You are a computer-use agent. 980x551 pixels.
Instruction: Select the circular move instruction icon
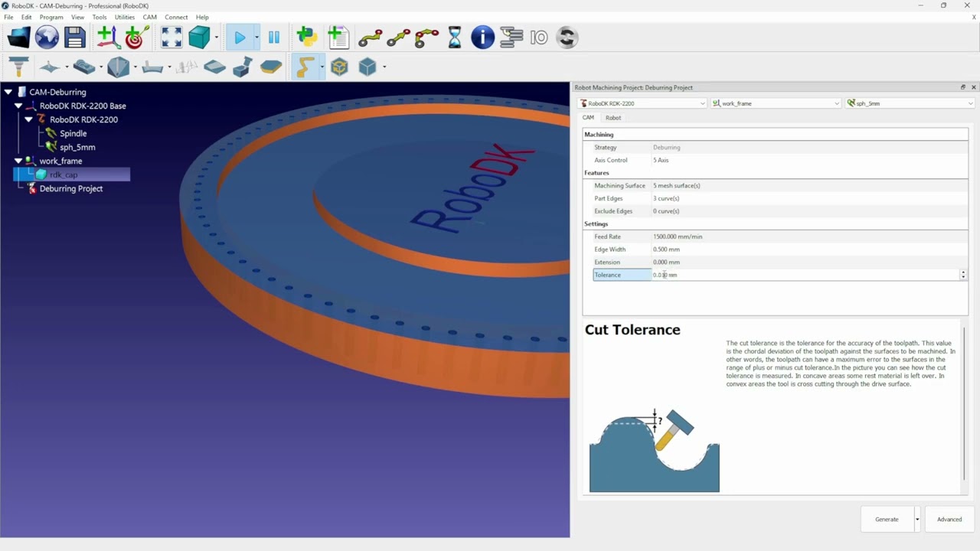[426, 37]
